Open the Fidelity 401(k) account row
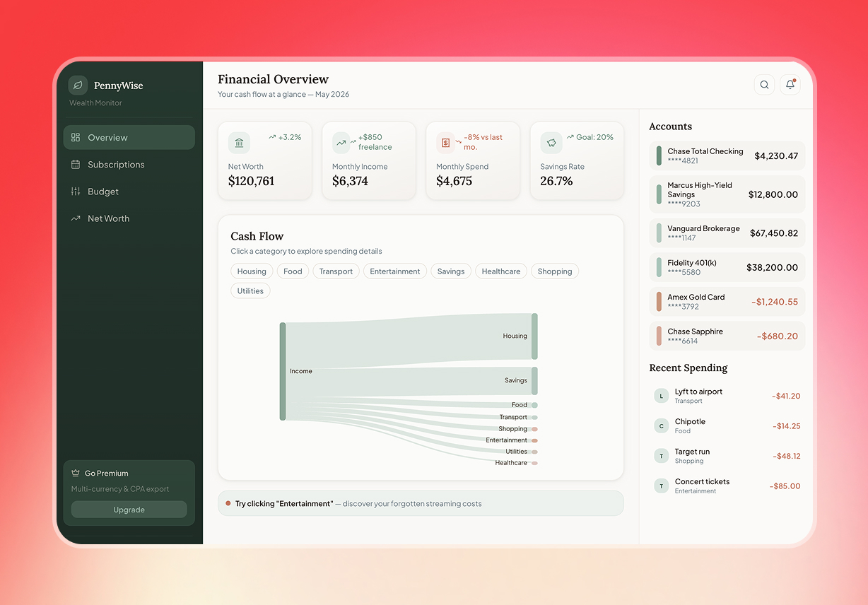Viewport: 868px width, 605px height. tap(727, 267)
